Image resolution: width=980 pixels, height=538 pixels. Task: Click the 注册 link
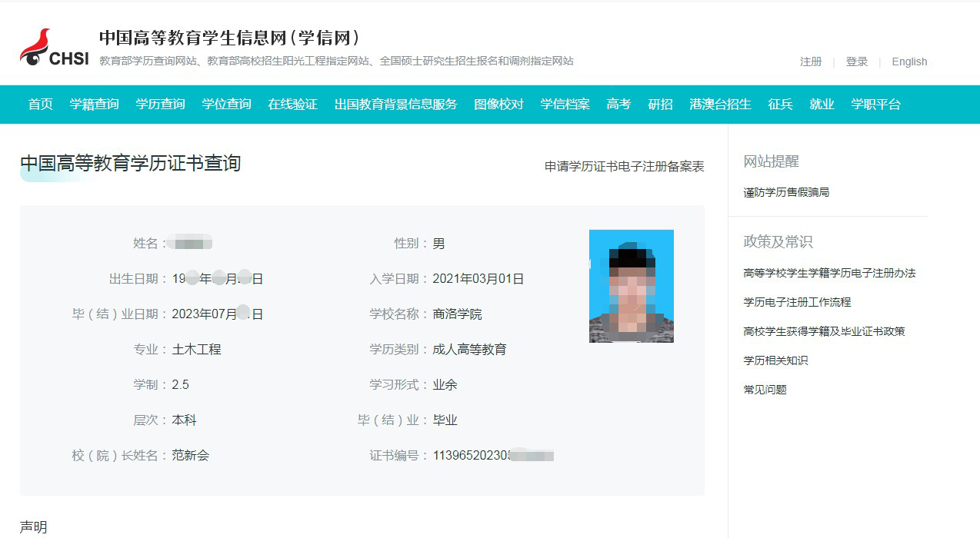coord(811,61)
